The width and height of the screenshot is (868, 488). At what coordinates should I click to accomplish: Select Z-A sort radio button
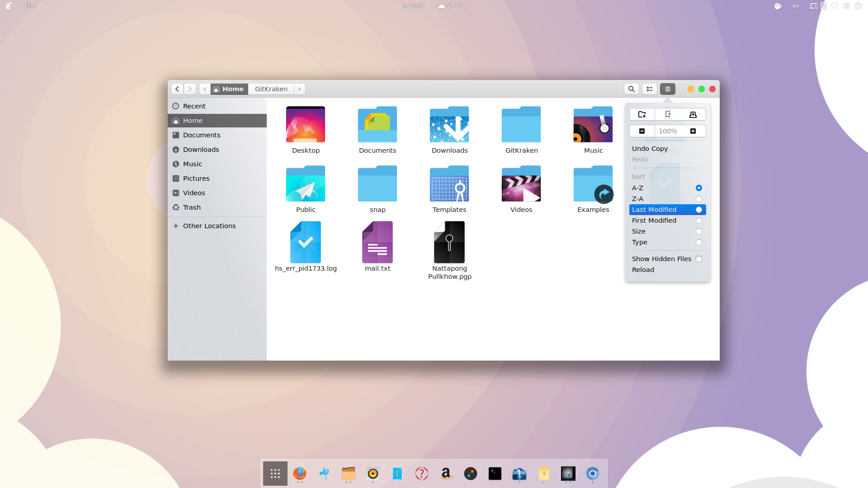[699, 199]
